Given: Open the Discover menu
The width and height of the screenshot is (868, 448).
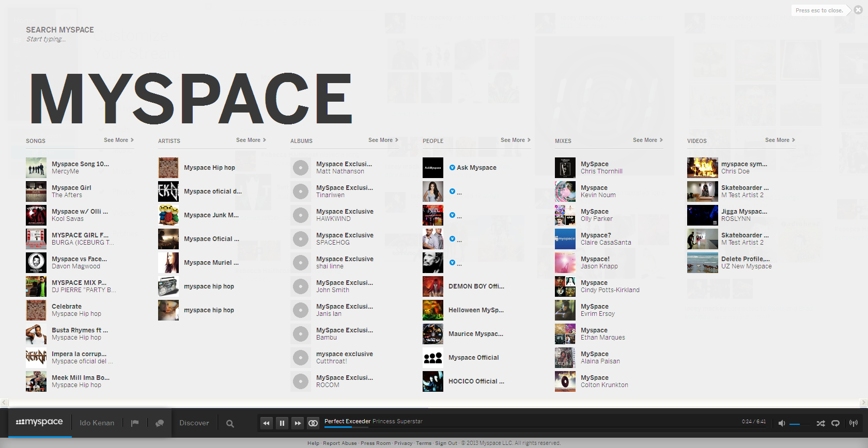Looking at the screenshot, I should click(194, 423).
